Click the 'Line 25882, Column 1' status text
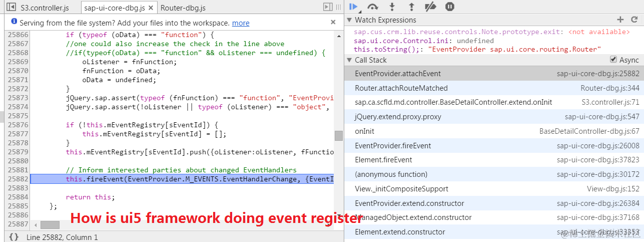Viewport: 644px width, 242px height. pyautogui.click(x=63, y=237)
